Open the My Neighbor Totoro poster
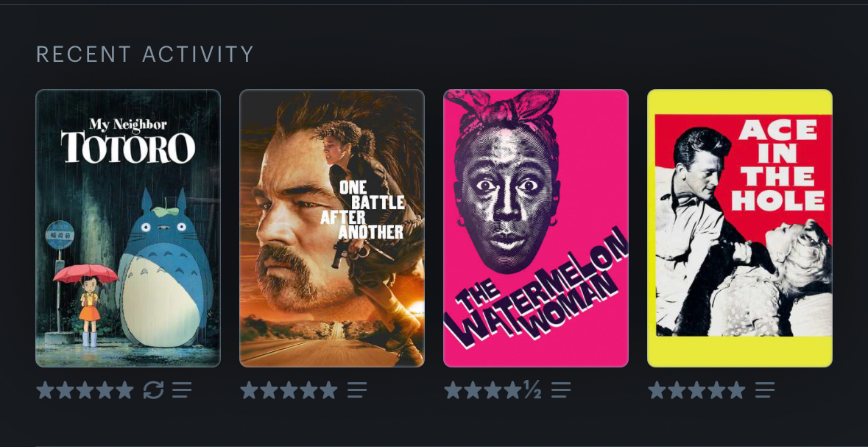This screenshot has height=447, width=868. (x=128, y=228)
